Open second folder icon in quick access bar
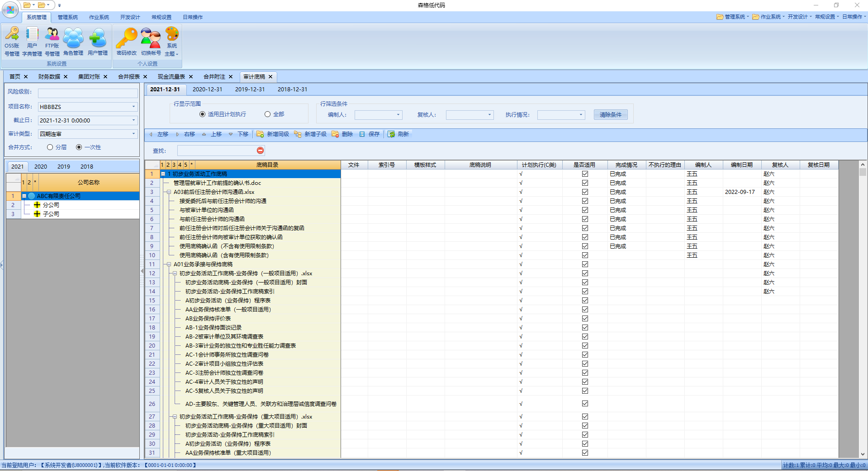Viewport: 868px width, 471px height. [x=42, y=5]
